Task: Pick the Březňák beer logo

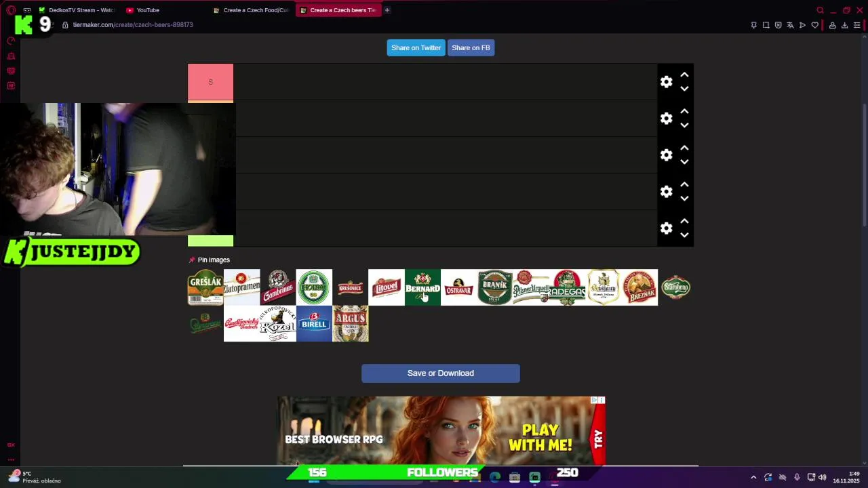Action: point(639,287)
